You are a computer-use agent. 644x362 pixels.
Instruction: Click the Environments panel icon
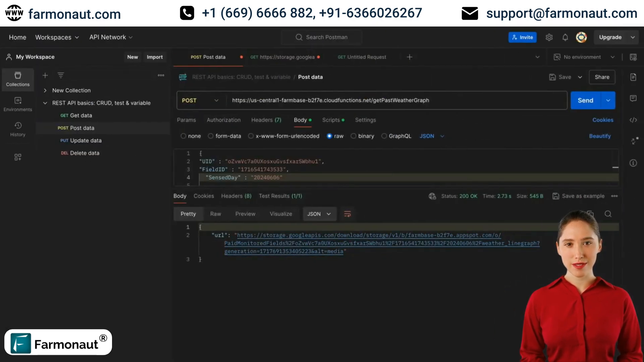(18, 101)
